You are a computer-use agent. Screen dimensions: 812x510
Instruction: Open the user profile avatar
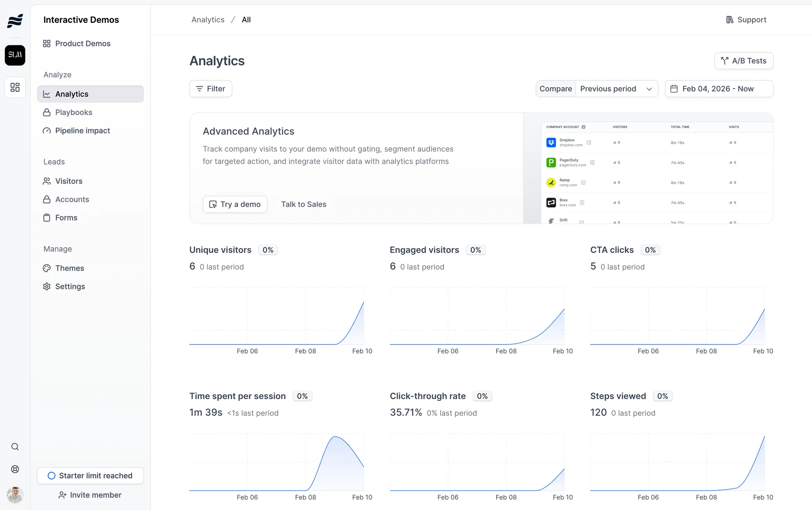tap(15, 494)
